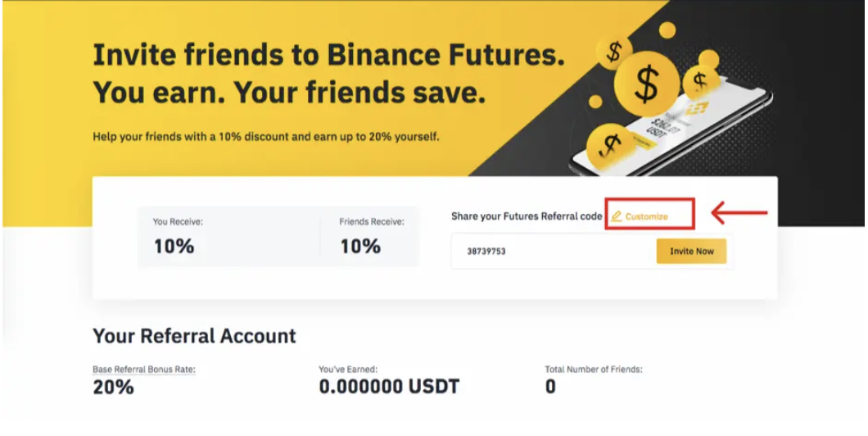868x436 pixels.
Task: Click the 0.000000 USDT earned amount
Action: [389, 387]
